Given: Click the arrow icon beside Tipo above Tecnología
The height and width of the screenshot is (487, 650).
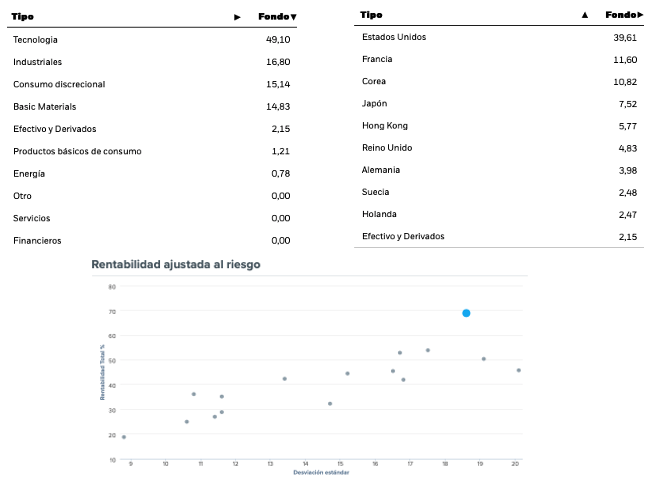Looking at the screenshot, I should pyautogui.click(x=237, y=17).
